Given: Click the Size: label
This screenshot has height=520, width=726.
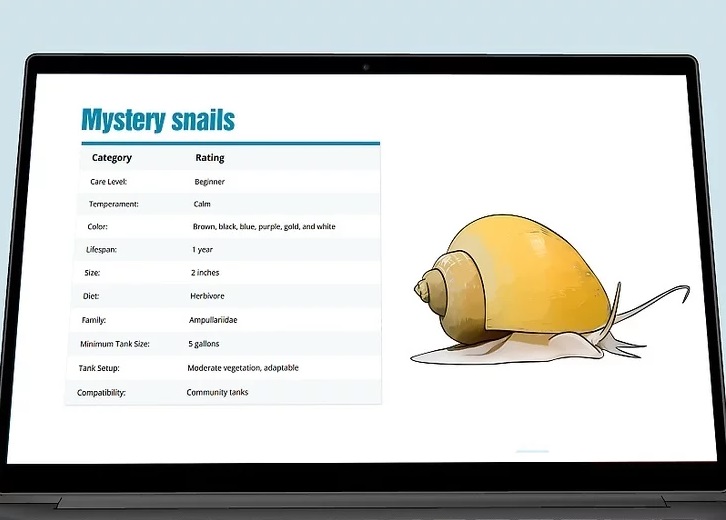Looking at the screenshot, I should (92, 273).
